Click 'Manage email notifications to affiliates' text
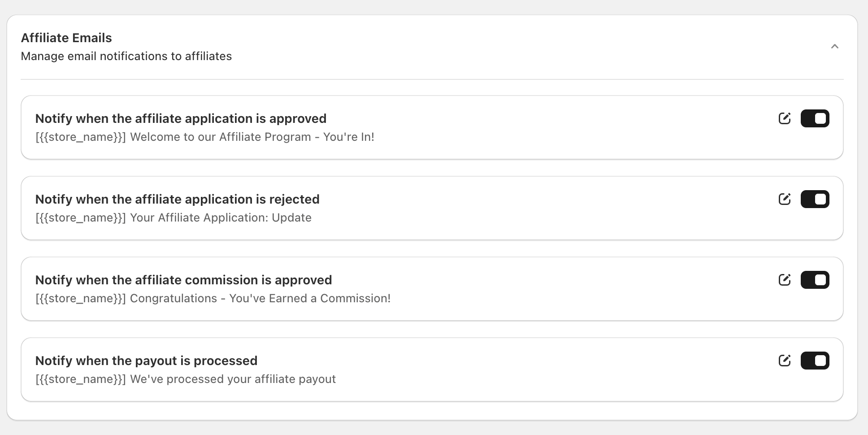 coord(126,57)
